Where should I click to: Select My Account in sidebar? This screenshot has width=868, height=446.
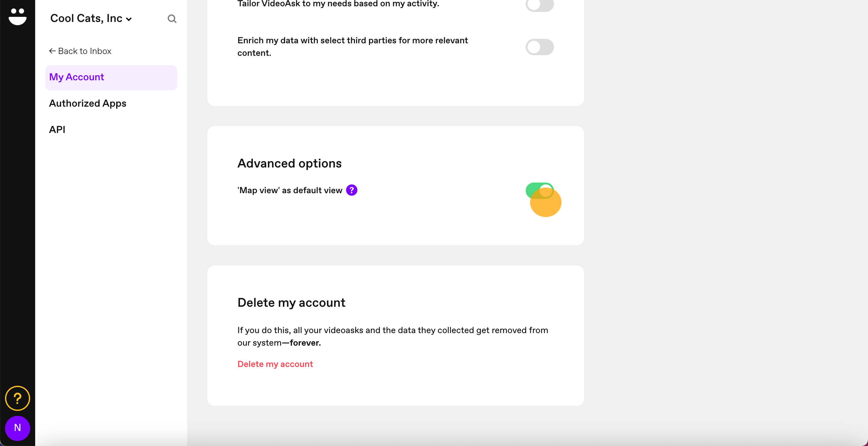(x=111, y=77)
